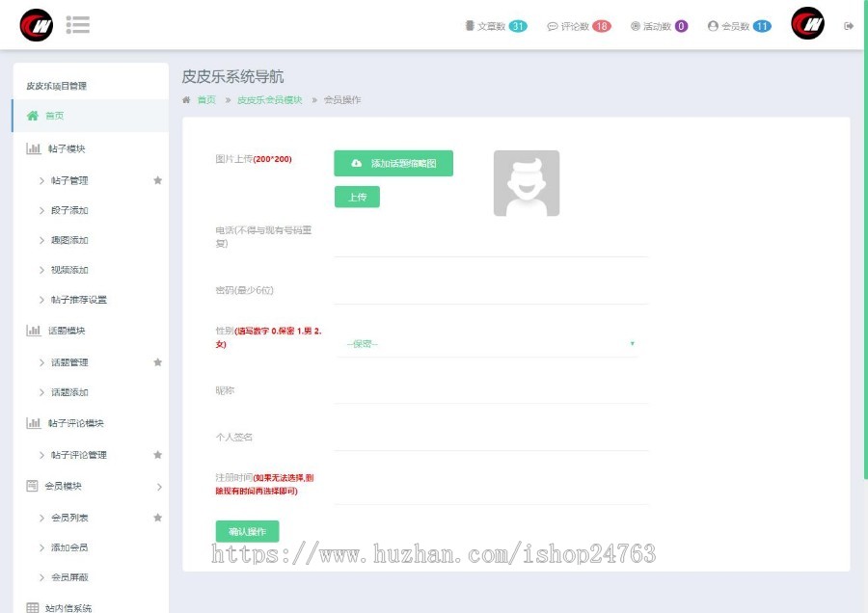Click the 昵称 nickname input field
The height and width of the screenshot is (613, 868).
[490, 391]
